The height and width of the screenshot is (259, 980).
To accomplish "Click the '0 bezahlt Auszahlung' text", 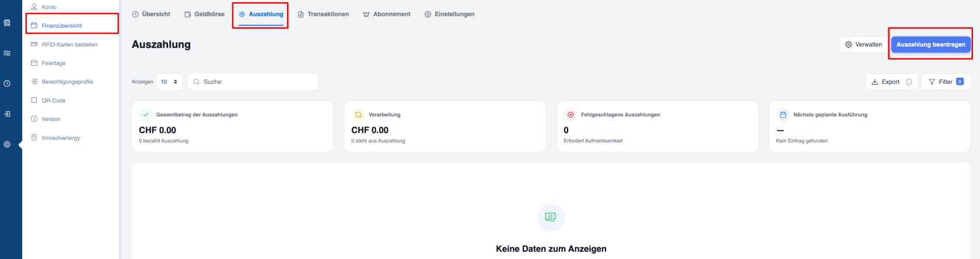I will point(163,141).
